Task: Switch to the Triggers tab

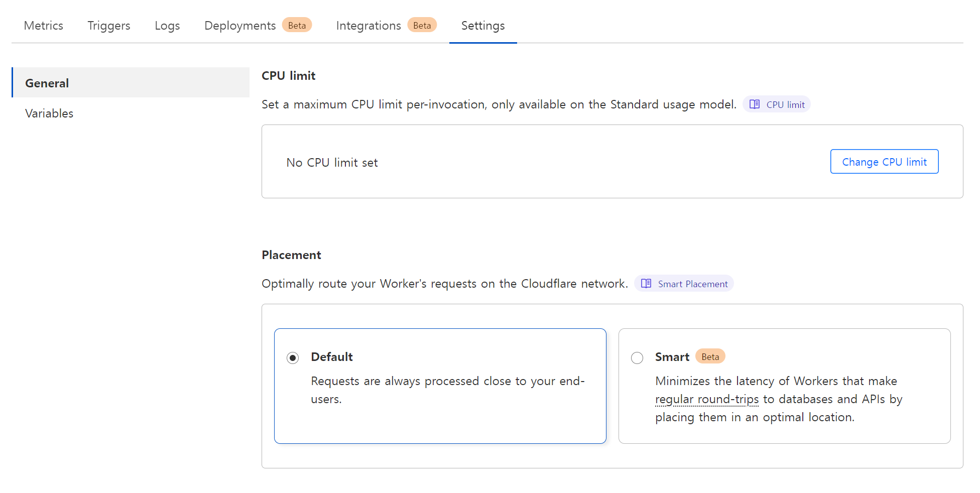Action: pyautogui.click(x=108, y=25)
